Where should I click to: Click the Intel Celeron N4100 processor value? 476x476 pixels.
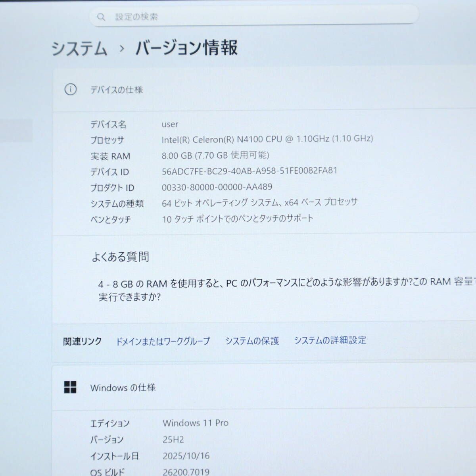click(x=267, y=139)
